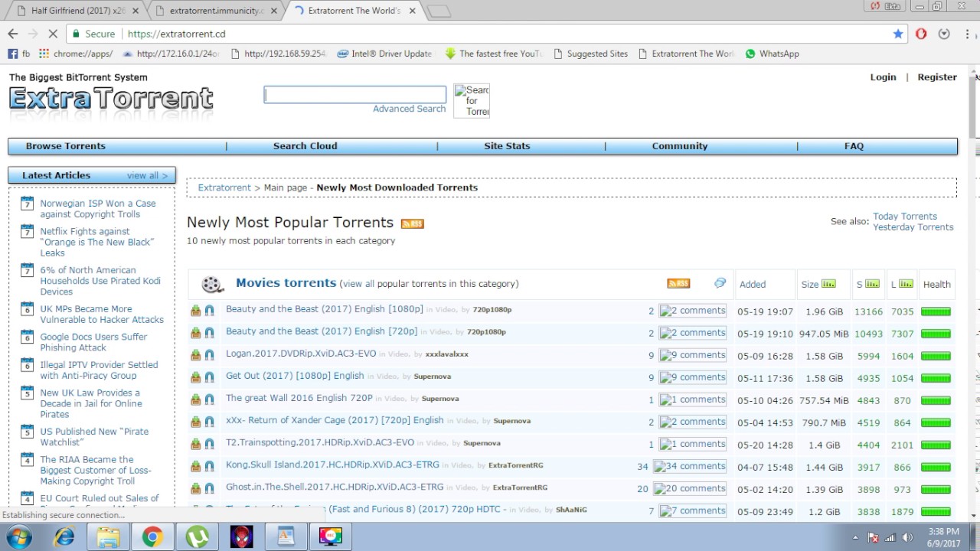980x551 pixels.
Task: Open T2.Trainspotting.2017.HDRip torrent link
Action: click(x=320, y=442)
